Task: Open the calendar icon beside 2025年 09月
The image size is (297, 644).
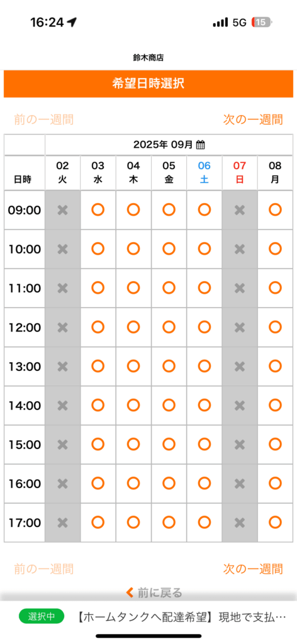Action: click(201, 145)
